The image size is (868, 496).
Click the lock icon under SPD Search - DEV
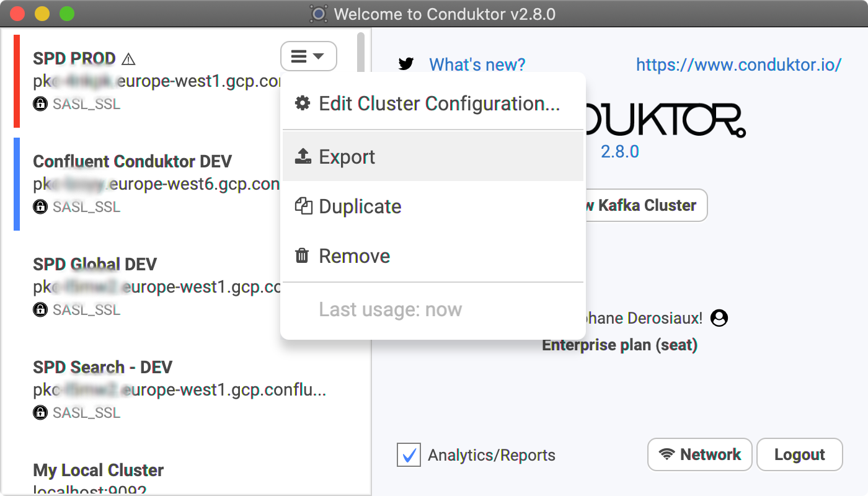click(40, 412)
